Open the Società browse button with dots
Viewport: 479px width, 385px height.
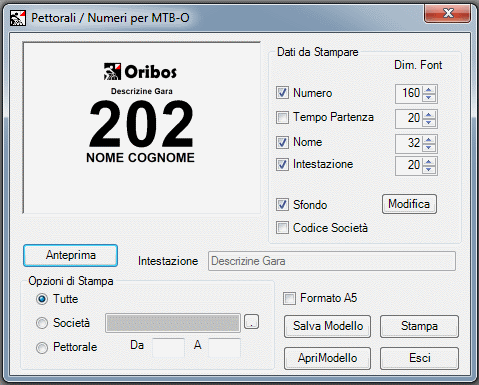click(x=251, y=322)
